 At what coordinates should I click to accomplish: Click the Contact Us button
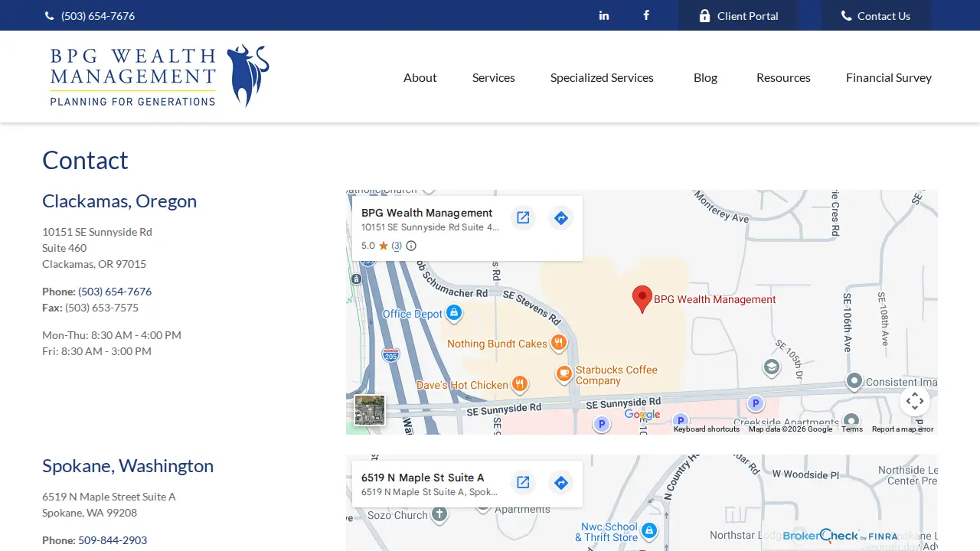pyautogui.click(x=876, y=15)
